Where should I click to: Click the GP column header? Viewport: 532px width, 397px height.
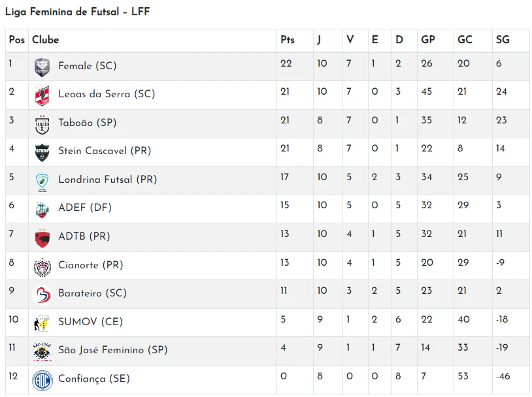[x=428, y=40]
